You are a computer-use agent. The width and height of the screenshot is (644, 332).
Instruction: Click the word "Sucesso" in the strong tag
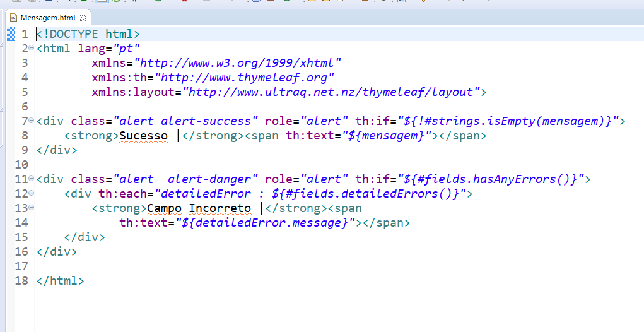coord(143,136)
